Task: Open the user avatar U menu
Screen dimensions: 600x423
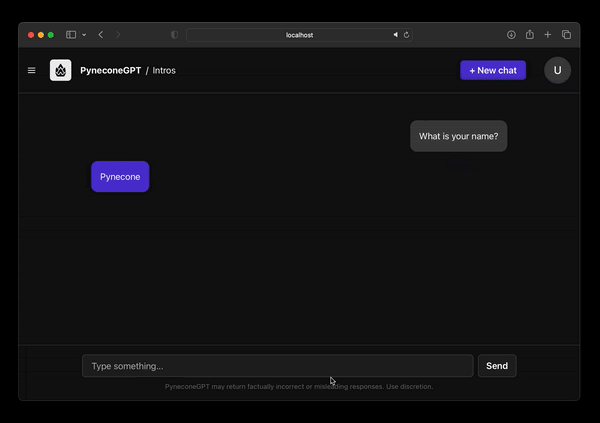Action: tap(558, 70)
